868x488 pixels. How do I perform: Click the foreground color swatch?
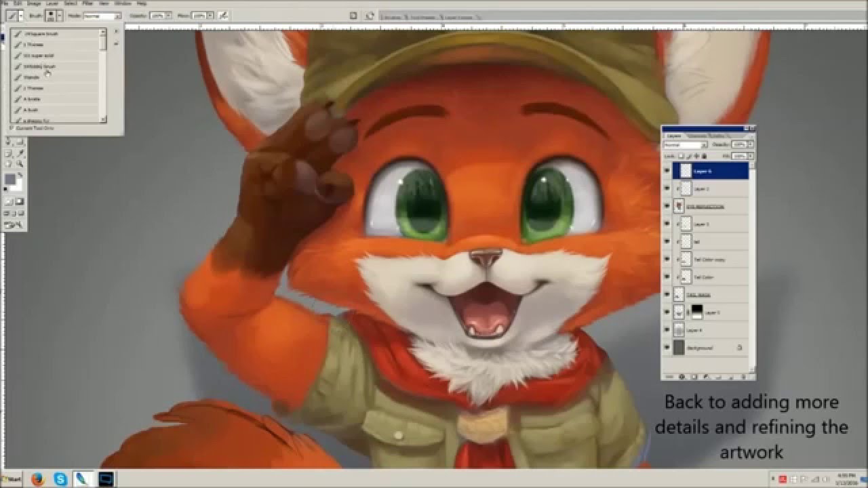pyautogui.click(x=10, y=179)
